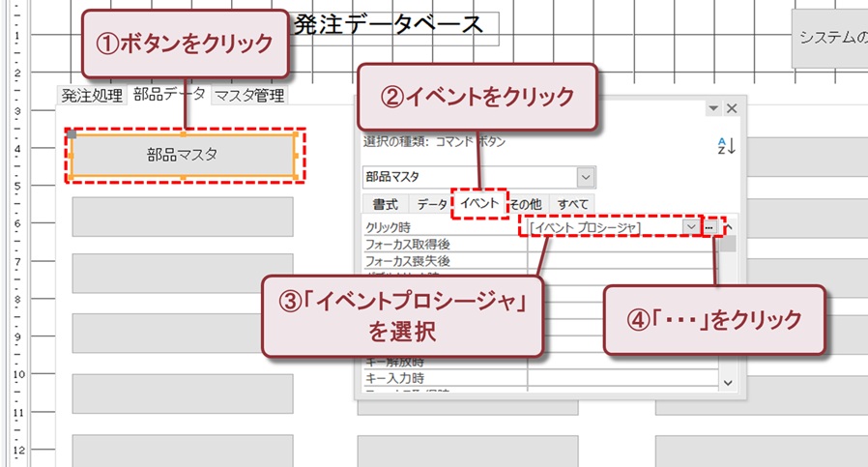Open the クリック時 event dropdown arrow
868x467 pixels.
pos(690,226)
